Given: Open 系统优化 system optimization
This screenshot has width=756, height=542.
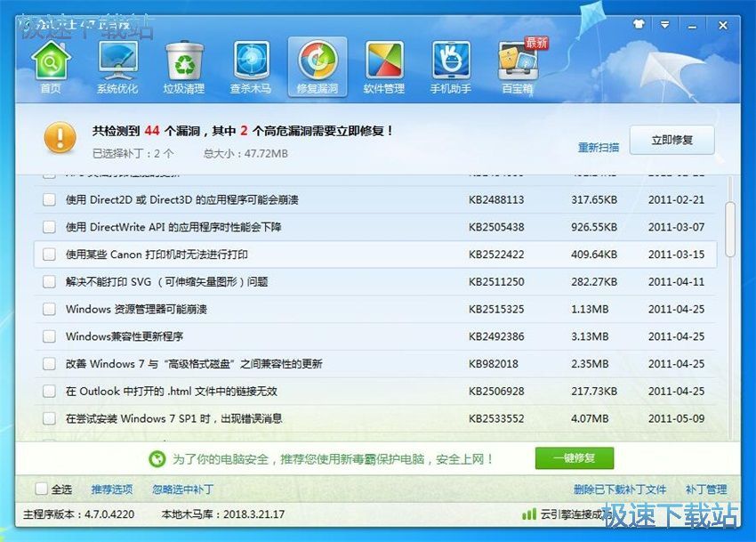Looking at the screenshot, I should (x=117, y=68).
